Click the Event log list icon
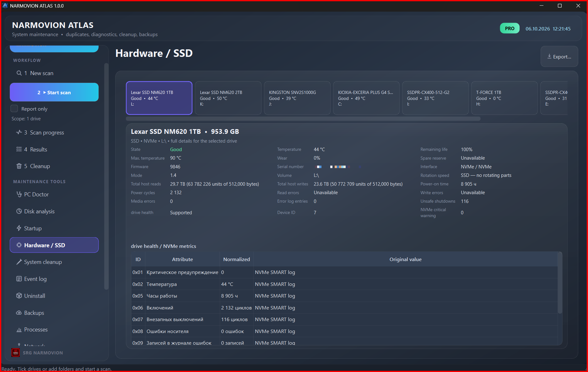The width and height of the screenshot is (588, 372). [x=19, y=279]
